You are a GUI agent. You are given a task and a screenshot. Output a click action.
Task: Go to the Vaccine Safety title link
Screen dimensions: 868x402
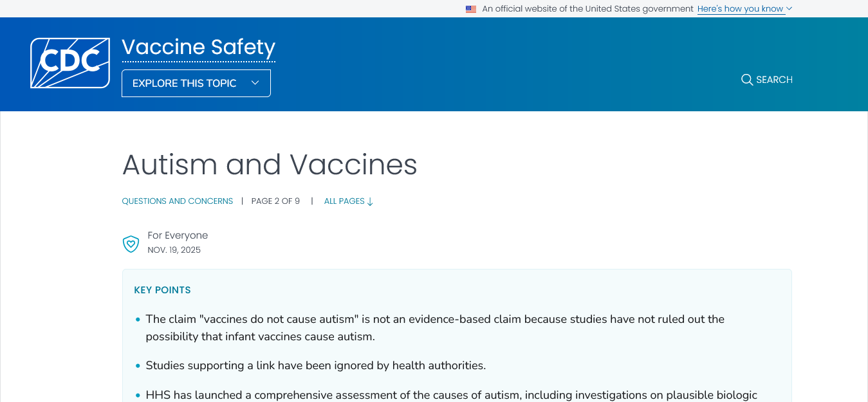198,48
